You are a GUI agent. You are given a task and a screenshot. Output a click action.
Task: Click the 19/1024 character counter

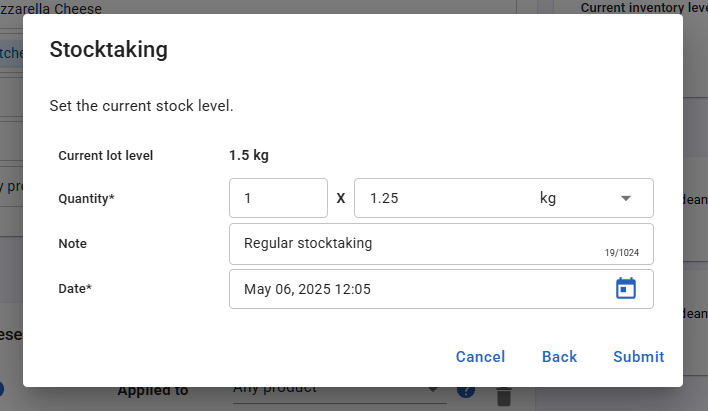point(622,253)
